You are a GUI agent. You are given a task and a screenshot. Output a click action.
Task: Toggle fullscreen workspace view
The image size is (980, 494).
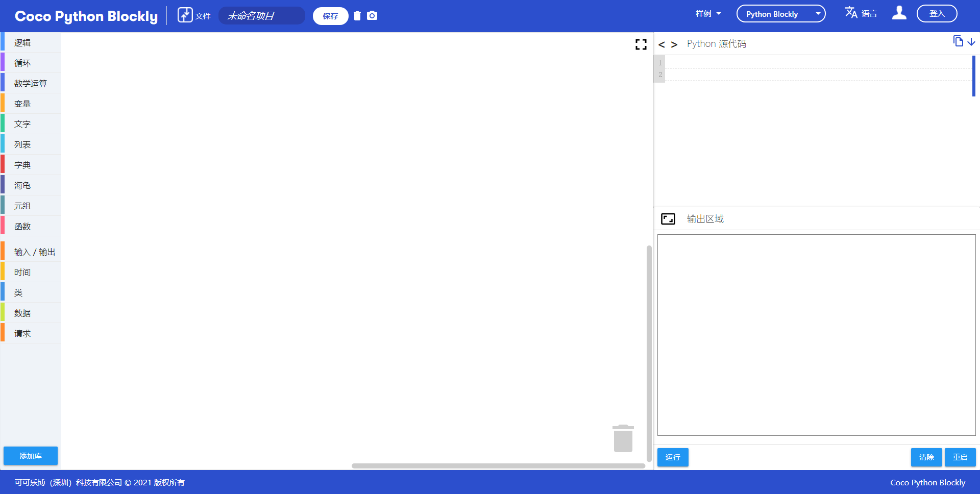[641, 44]
